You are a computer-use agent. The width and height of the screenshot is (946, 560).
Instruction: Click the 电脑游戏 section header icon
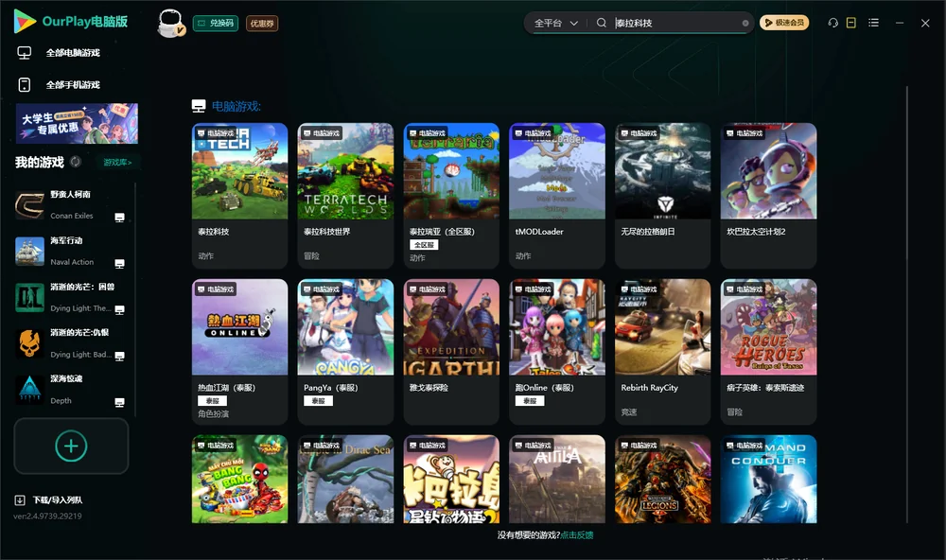[199, 106]
